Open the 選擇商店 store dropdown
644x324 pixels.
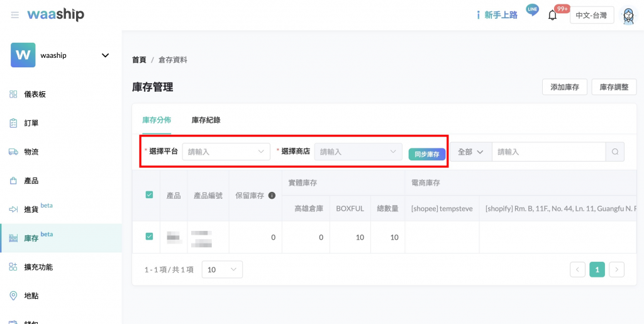(x=358, y=152)
